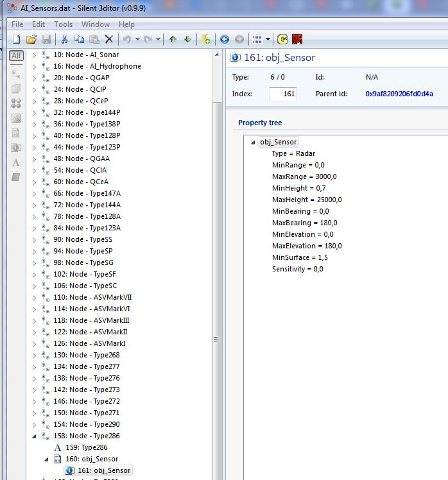This screenshot has width=448, height=480.
Task: Click the Delete X icon in toolbar
Action: click(108, 39)
